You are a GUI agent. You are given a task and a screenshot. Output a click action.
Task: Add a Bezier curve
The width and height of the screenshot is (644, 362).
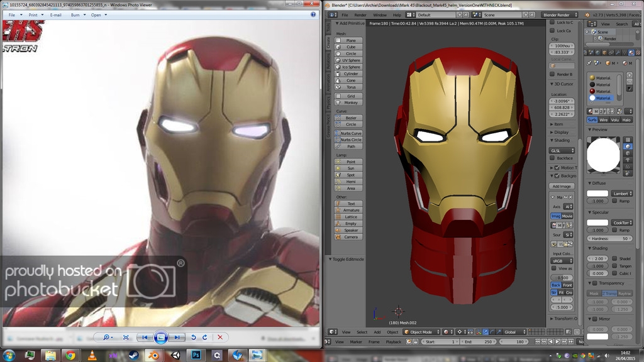(x=348, y=118)
